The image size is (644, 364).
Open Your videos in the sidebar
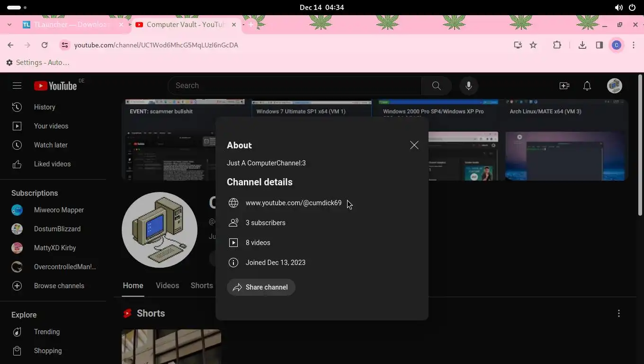click(x=53, y=126)
